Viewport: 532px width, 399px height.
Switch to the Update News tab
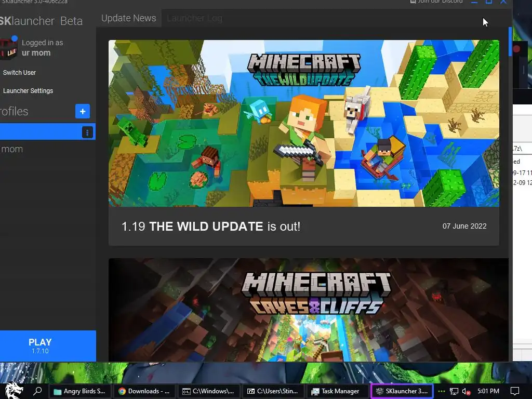(x=129, y=18)
